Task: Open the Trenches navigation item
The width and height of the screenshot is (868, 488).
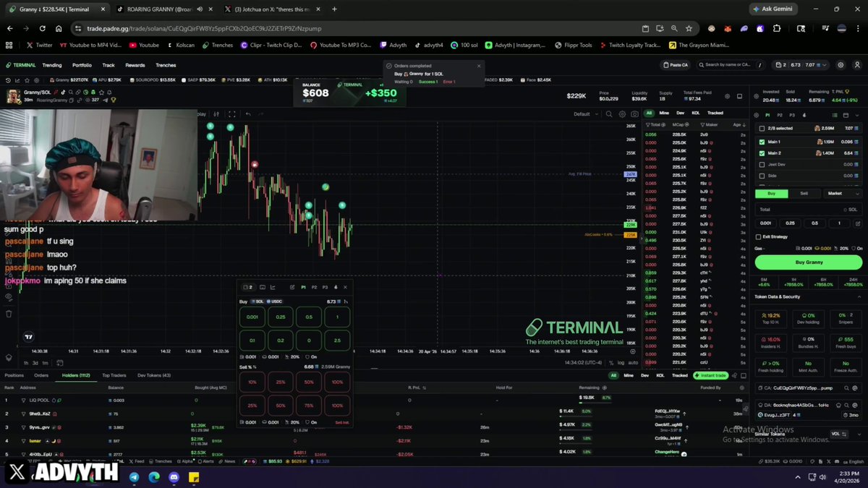Action: [166, 65]
